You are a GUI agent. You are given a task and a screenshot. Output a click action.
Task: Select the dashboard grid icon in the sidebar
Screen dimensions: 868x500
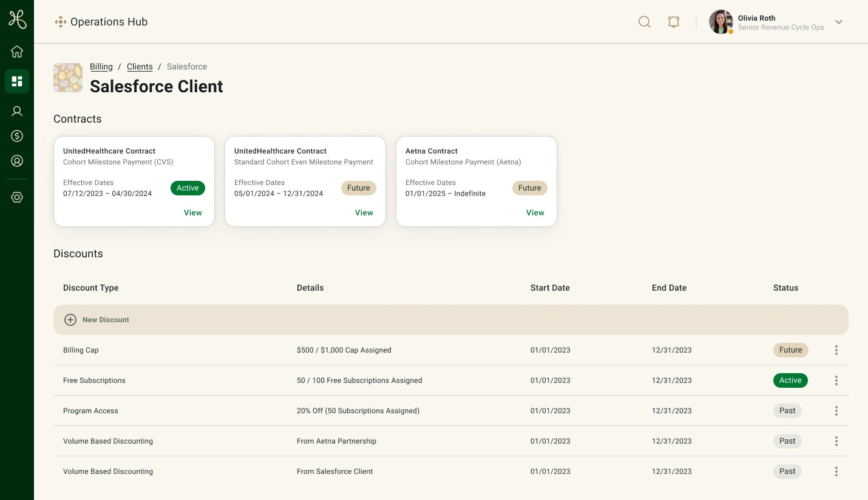[17, 81]
